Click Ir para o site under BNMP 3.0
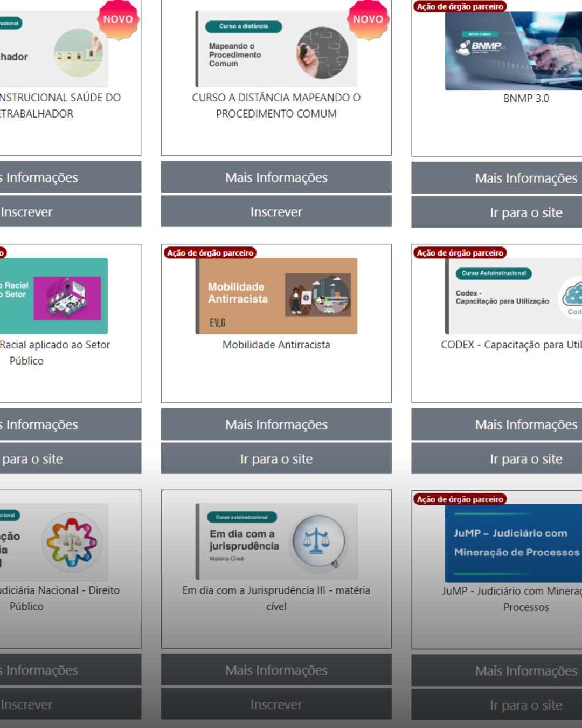The image size is (582, 728). [497, 212]
